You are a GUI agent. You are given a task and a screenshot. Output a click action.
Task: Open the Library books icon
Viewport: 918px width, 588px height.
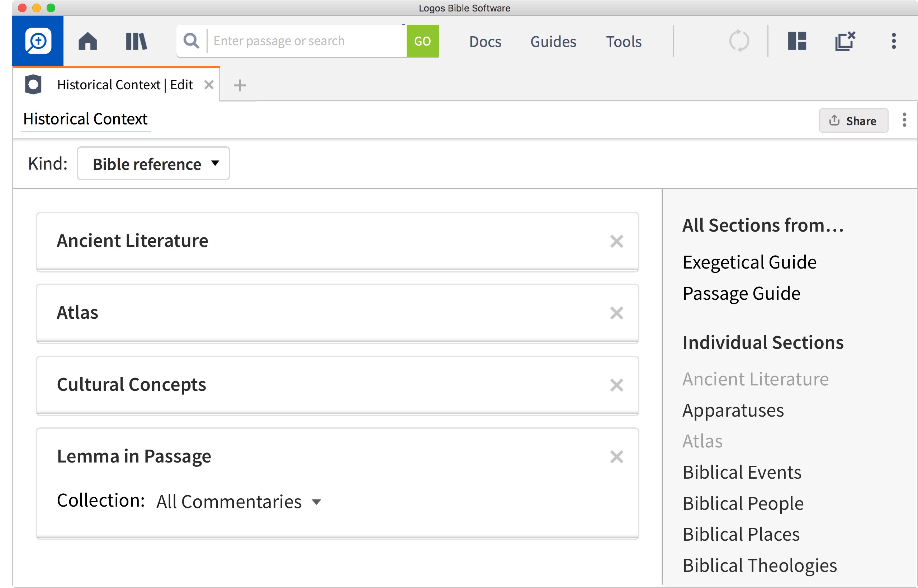136,41
